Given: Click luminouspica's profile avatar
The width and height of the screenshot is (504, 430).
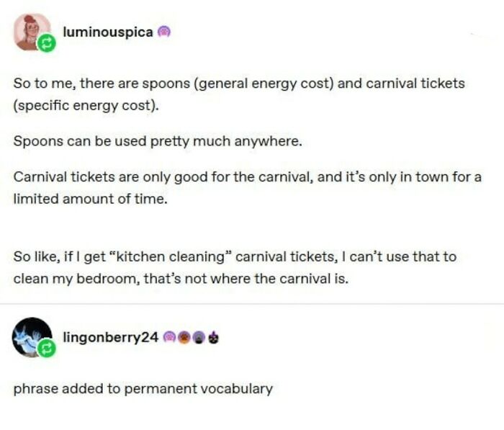Looking at the screenshot, I should coord(30,30).
